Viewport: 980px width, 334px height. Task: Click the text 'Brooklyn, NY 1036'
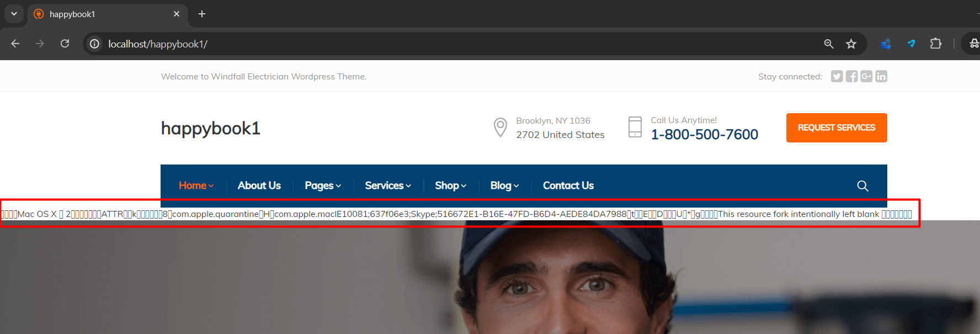click(553, 120)
